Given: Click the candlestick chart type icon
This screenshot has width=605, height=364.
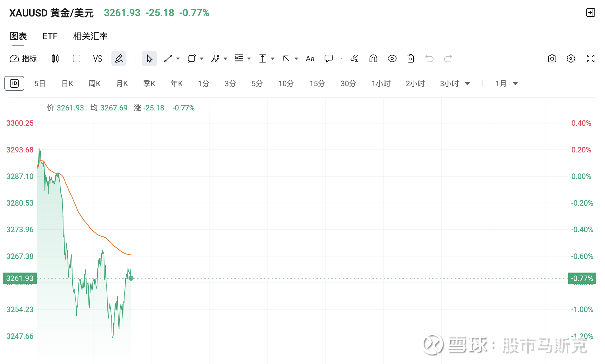Looking at the screenshot, I should (55, 58).
